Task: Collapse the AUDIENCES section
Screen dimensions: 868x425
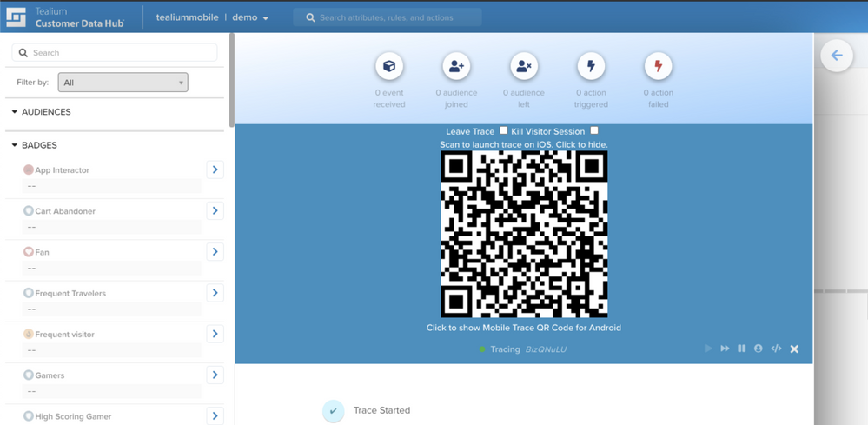Action: tap(15, 112)
